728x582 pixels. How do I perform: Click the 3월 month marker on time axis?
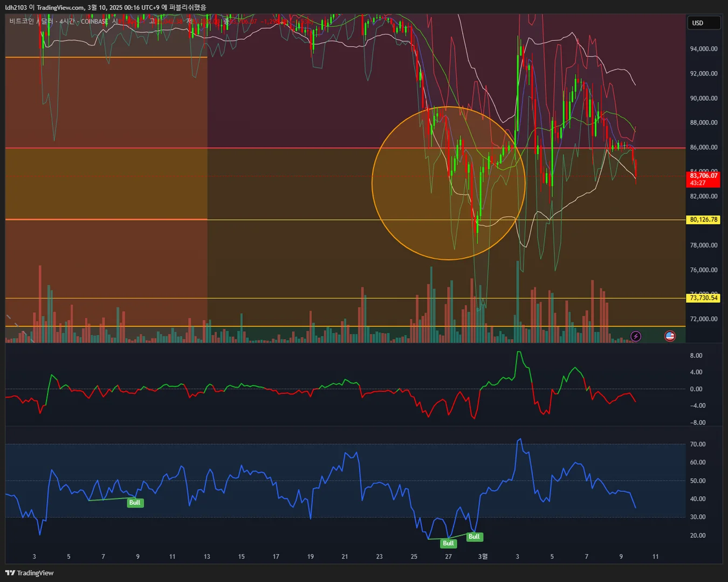click(483, 556)
